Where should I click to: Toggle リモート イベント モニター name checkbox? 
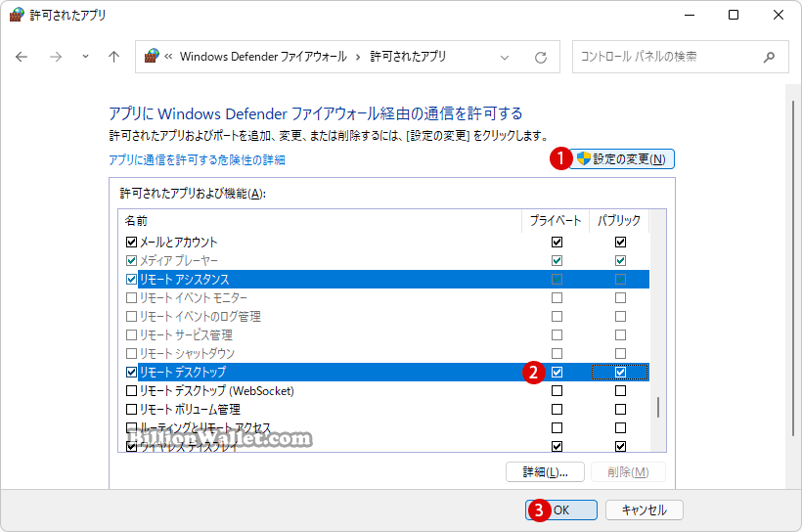(x=131, y=297)
